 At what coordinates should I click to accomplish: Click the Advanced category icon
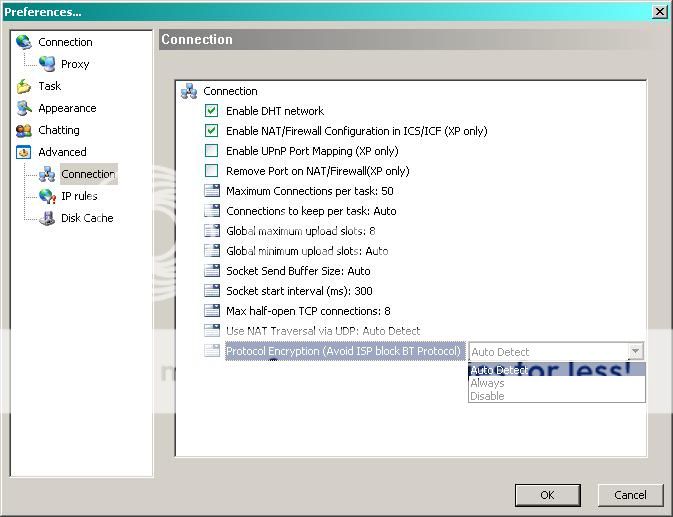pos(24,152)
